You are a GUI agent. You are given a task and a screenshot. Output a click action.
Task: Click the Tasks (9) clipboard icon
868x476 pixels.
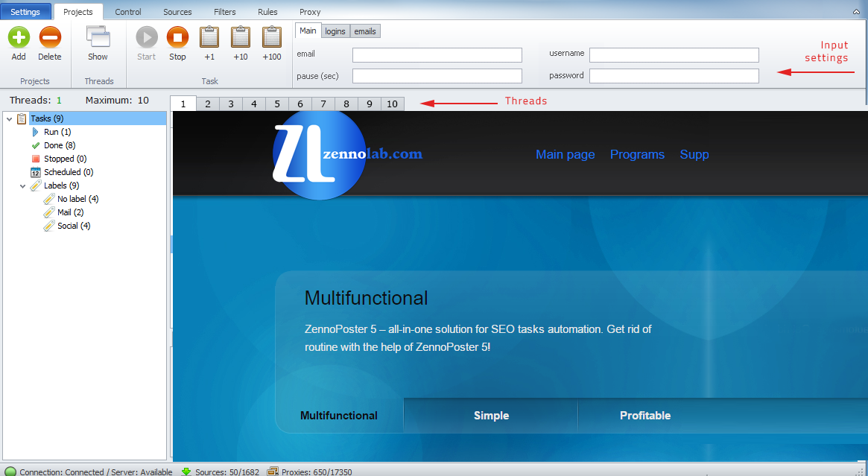[x=22, y=118]
